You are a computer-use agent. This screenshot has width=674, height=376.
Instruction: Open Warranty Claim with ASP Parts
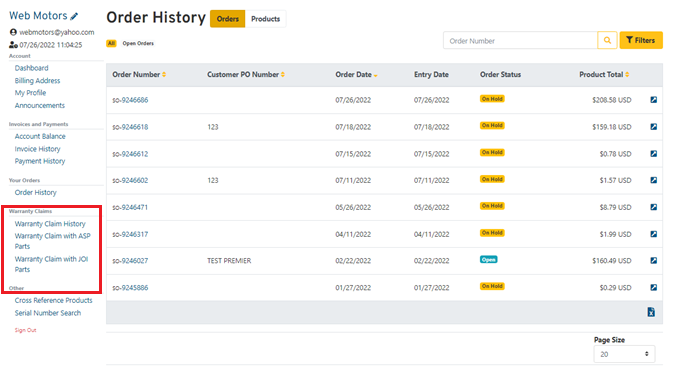[x=52, y=241]
